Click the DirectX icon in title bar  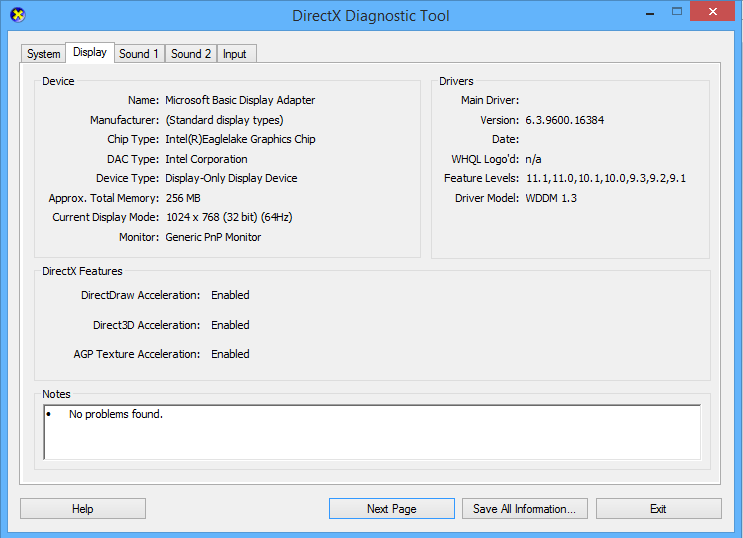pos(18,15)
